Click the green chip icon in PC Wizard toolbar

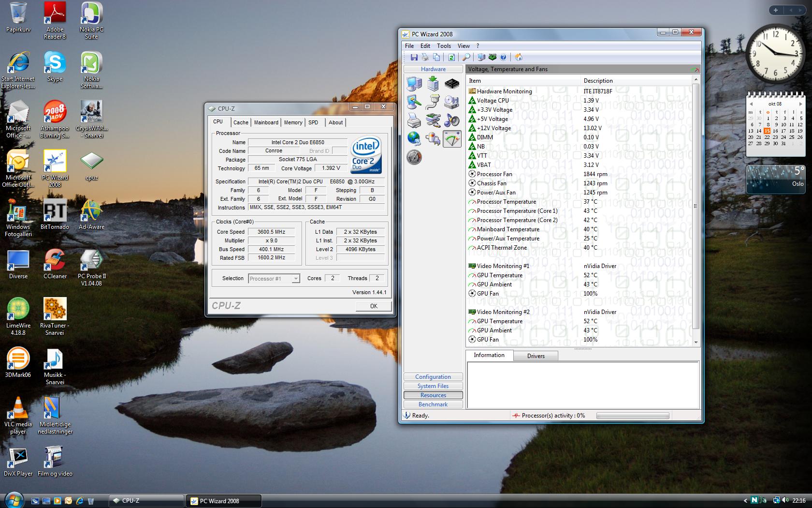point(493,57)
